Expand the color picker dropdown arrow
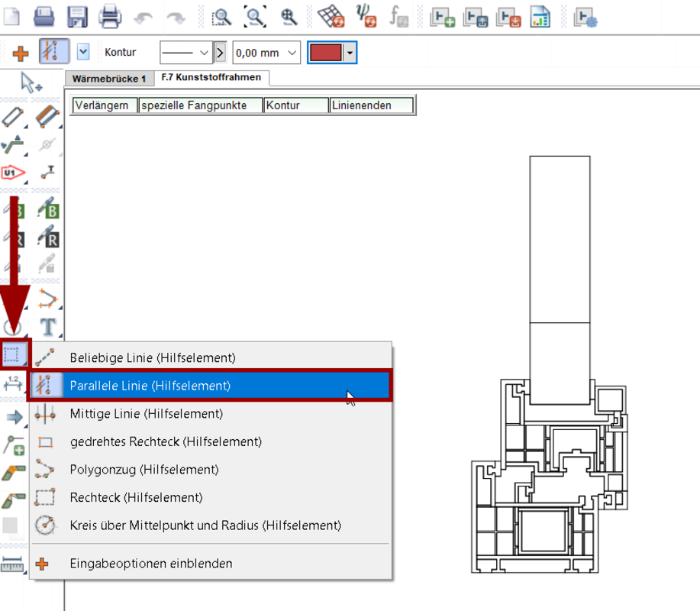 [350, 53]
